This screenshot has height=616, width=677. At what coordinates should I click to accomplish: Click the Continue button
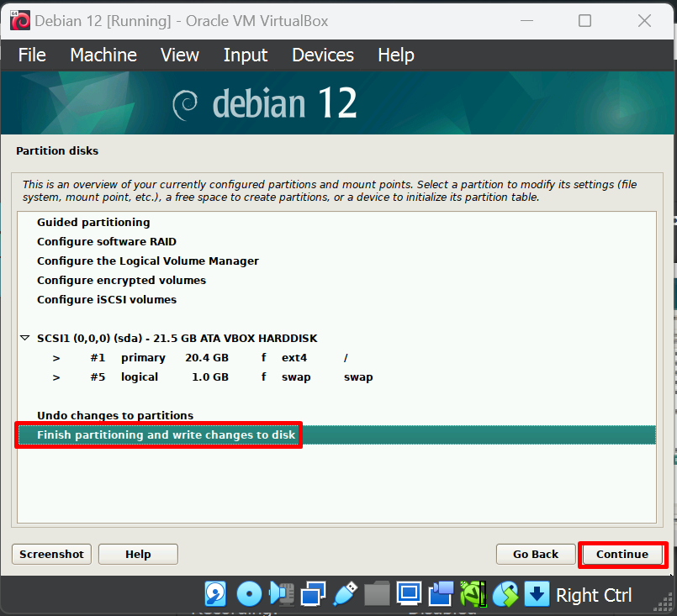(622, 555)
